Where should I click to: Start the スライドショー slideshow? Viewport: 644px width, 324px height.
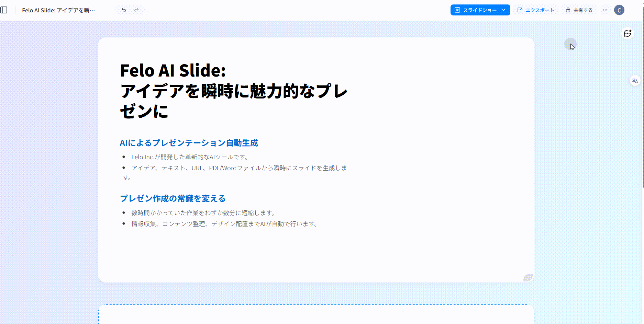(476, 10)
